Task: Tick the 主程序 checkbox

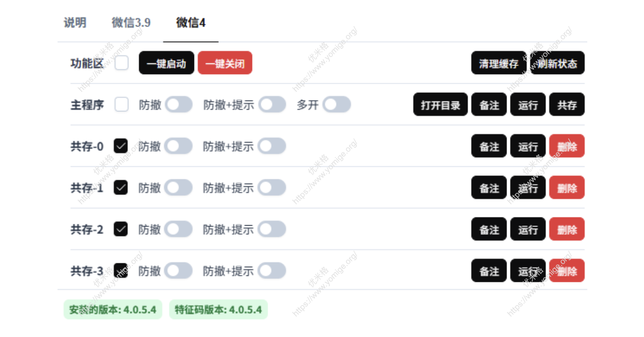Action: [121, 104]
